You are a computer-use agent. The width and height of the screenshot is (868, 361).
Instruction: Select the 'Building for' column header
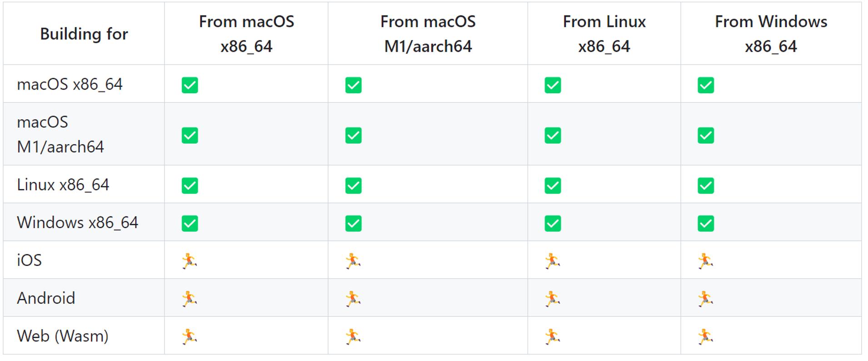[x=84, y=34]
